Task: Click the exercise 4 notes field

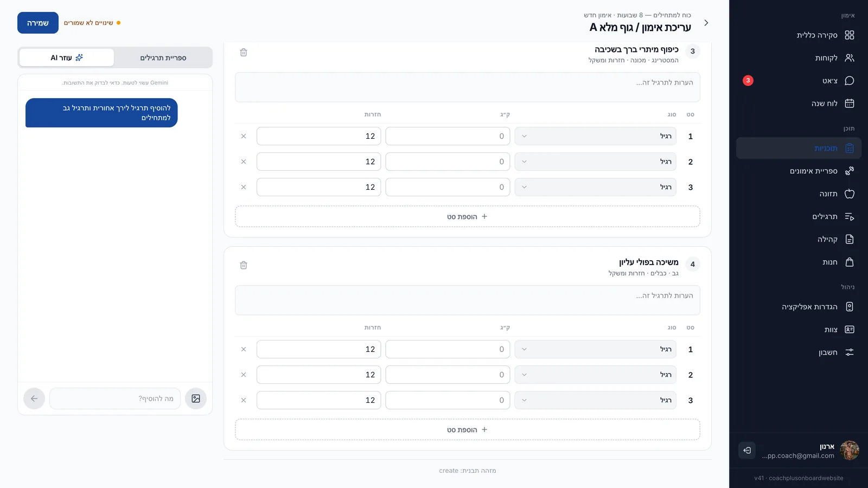Action: 468,300
